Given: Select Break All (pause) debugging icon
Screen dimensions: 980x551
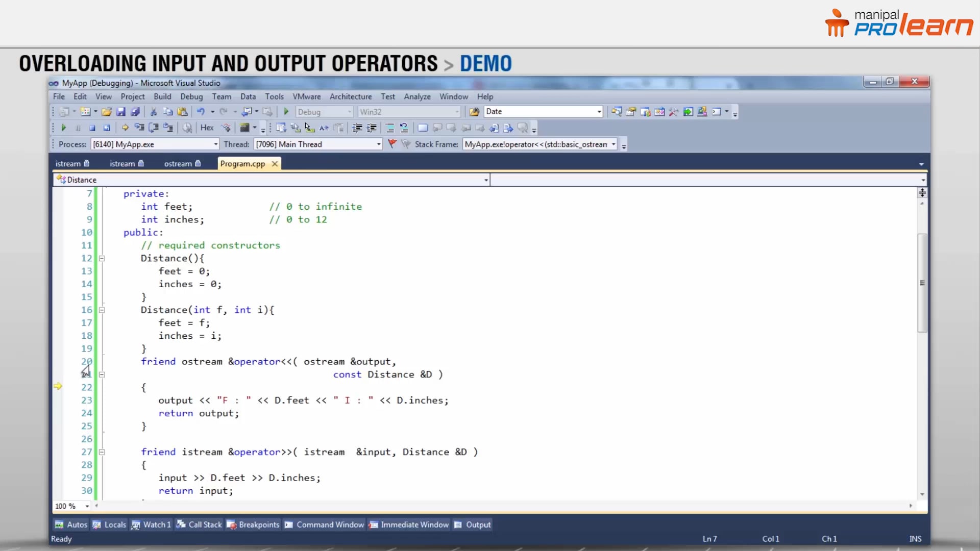Looking at the screenshot, I should 78,128.
